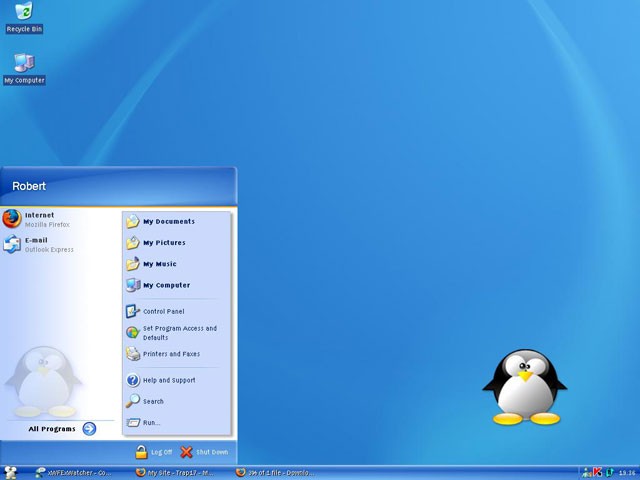Switch to XWFExWatcher taskbar window

tap(73, 473)
